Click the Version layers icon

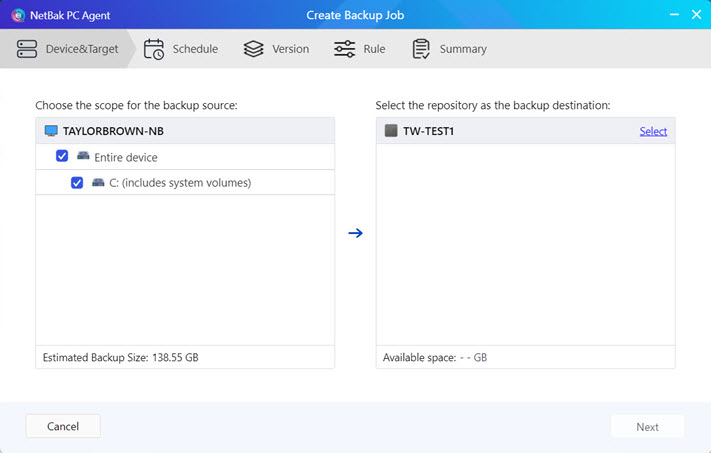point(254,49)
